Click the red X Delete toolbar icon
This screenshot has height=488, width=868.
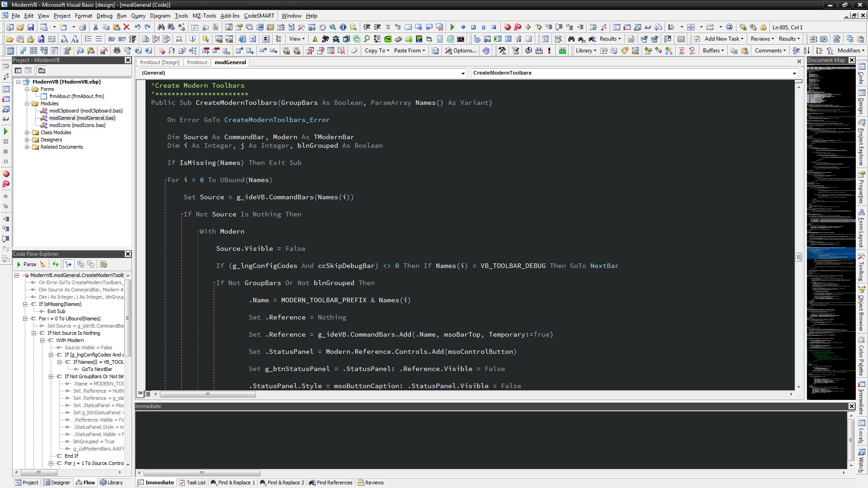click(x=127, y=27)
